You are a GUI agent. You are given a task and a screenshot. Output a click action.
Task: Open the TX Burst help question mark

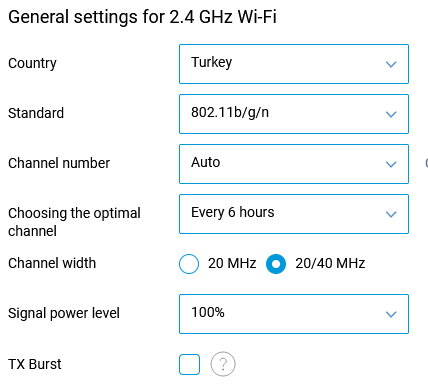point(223,364)
